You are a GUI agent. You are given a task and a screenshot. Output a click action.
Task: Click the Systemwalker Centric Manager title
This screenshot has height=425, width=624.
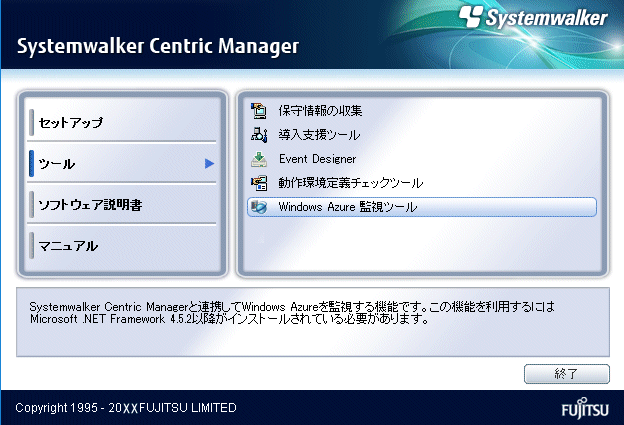(x=157, y=47)
